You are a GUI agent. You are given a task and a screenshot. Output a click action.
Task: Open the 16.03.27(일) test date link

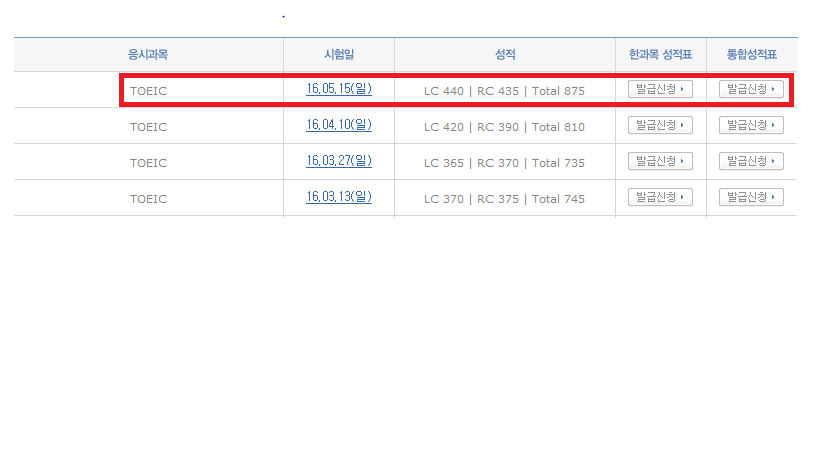pos(339,161)
